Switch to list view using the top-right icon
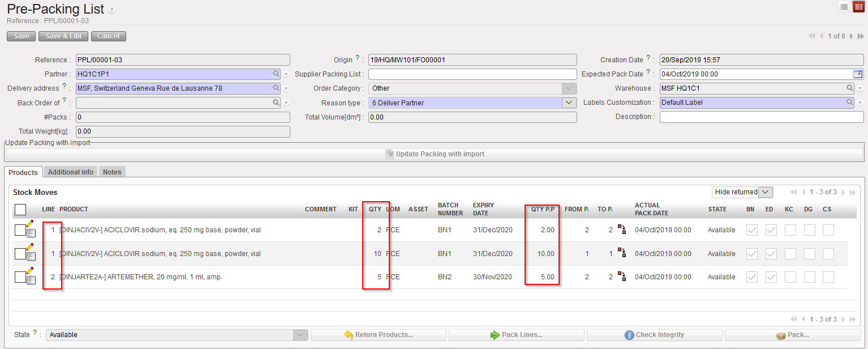The height and width of the screenshot is (349, 868). click(x=844, y=7)
